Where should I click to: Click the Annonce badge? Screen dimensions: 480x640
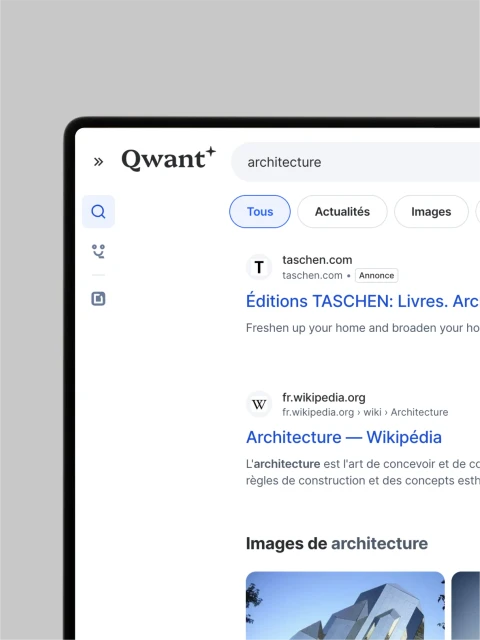pos(376,276)
